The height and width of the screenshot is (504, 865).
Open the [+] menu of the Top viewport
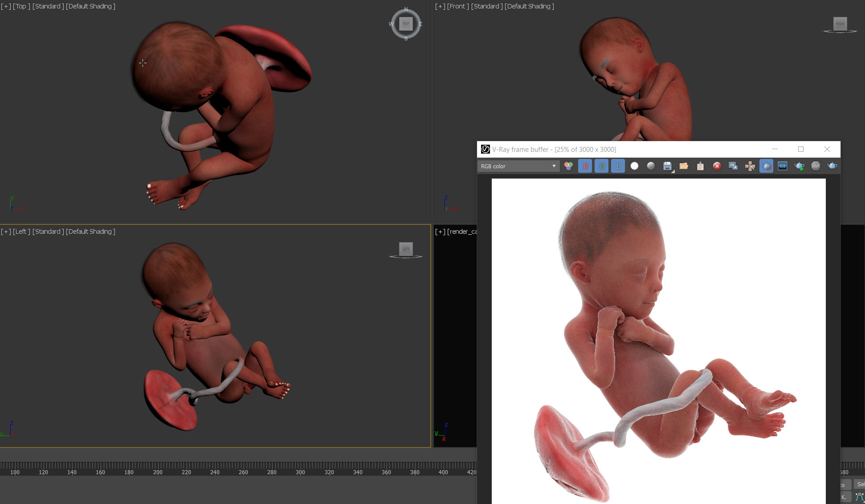tap(6, 6)
